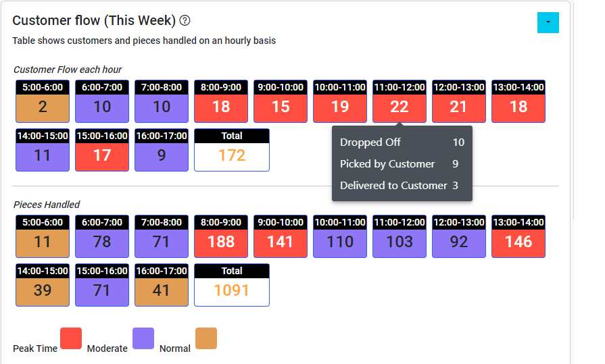Open the cyan dropdown arrow button

[x=548, y=22]
